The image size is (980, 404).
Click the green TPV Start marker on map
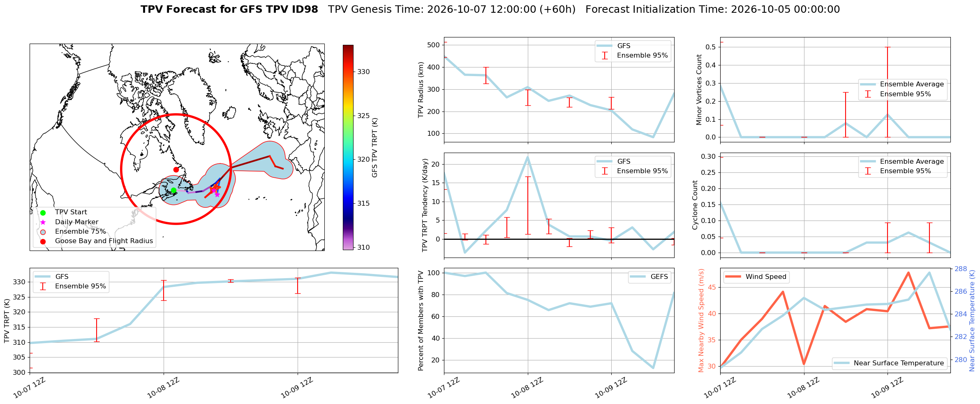(x=173, y=190)
